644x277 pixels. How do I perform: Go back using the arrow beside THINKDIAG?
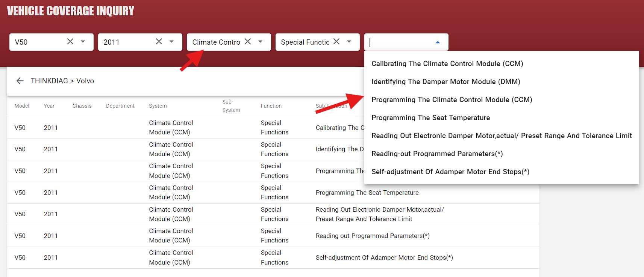point(20,81)
